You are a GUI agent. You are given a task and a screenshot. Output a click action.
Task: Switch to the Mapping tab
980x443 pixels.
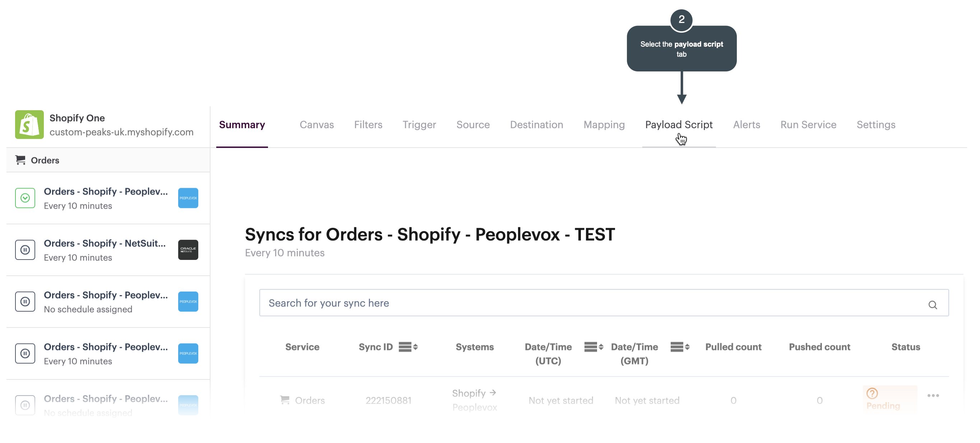(x=604, y=125)
